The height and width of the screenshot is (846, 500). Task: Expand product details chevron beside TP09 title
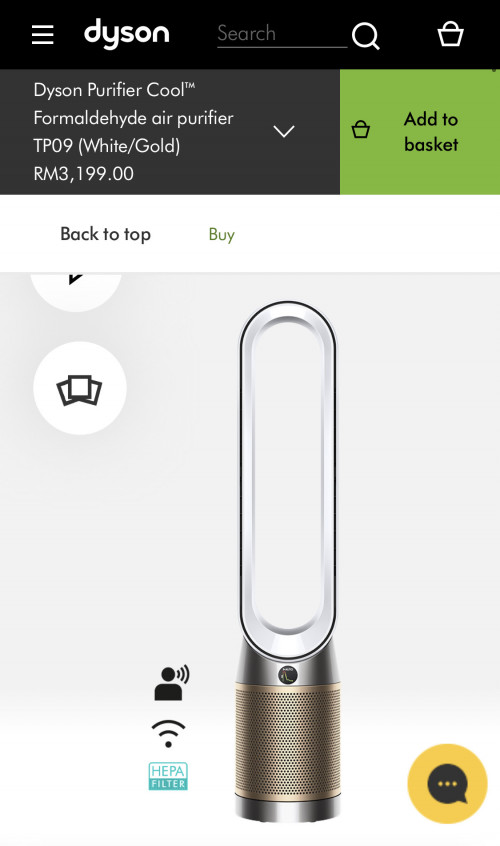click(284, 131)
